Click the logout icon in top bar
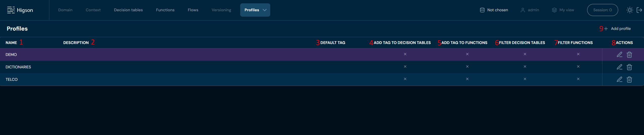The image size is (644, 135). [x=639, y=10]
